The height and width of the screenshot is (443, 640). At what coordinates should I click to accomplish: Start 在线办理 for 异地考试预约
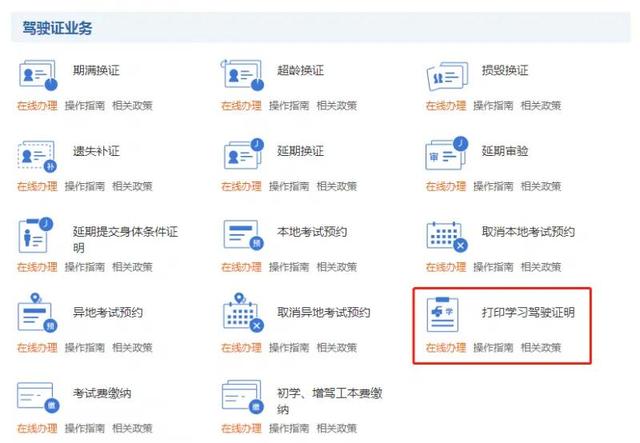37,348
